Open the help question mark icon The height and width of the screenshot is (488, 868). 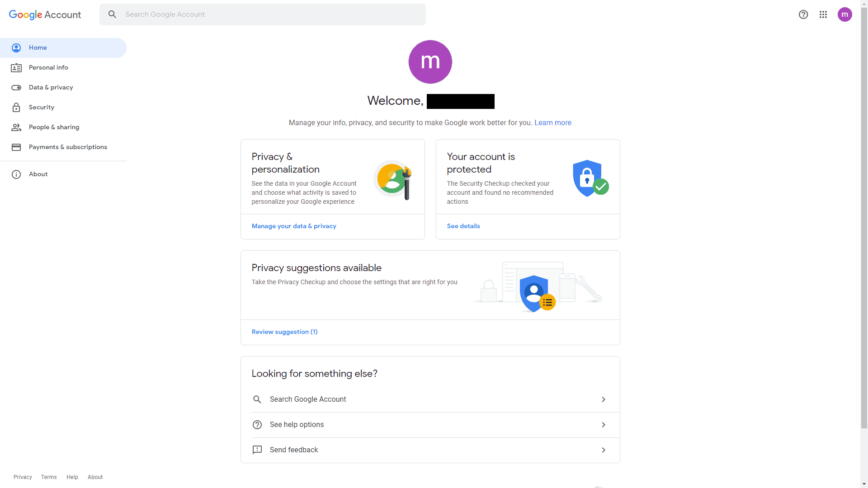click(x=803, y=14)
